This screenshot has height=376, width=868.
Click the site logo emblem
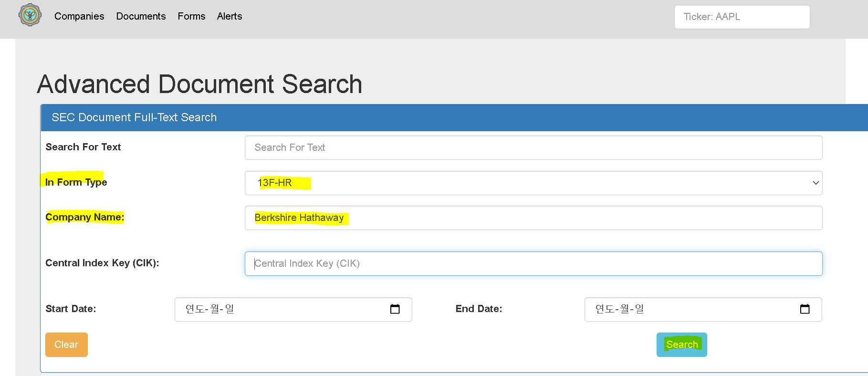click(x=30, y=15)
